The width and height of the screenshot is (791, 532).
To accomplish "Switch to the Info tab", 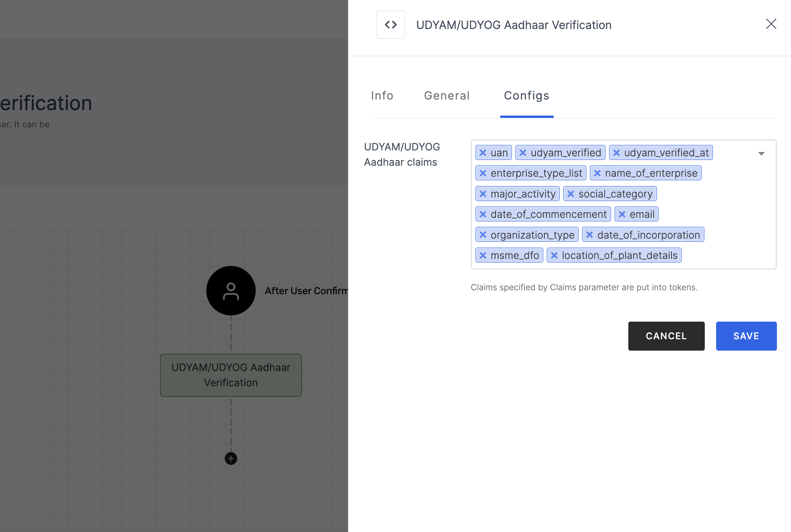I will [382, 96].
